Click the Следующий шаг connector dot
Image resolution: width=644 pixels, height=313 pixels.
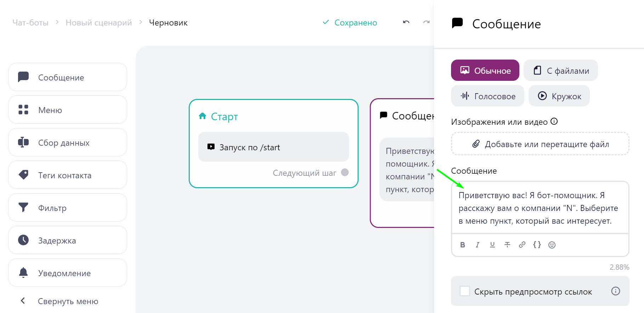click(x=345, y=172)
